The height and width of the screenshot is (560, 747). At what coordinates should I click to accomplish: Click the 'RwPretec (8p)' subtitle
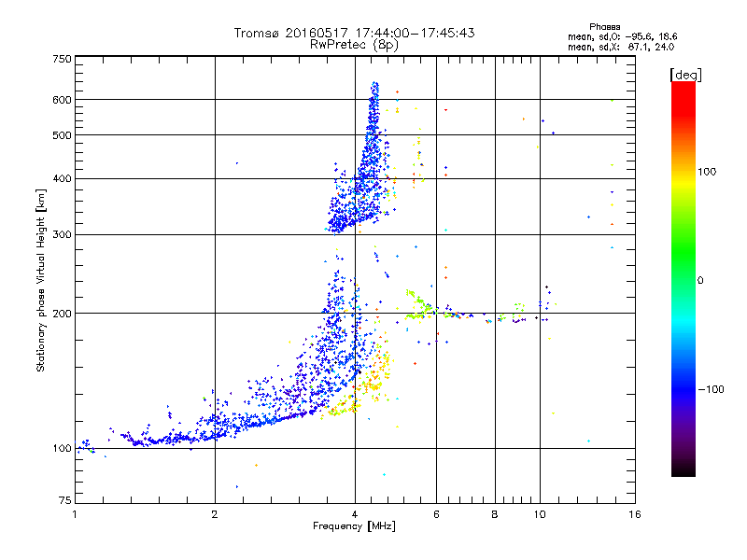(x=354, y=45)
